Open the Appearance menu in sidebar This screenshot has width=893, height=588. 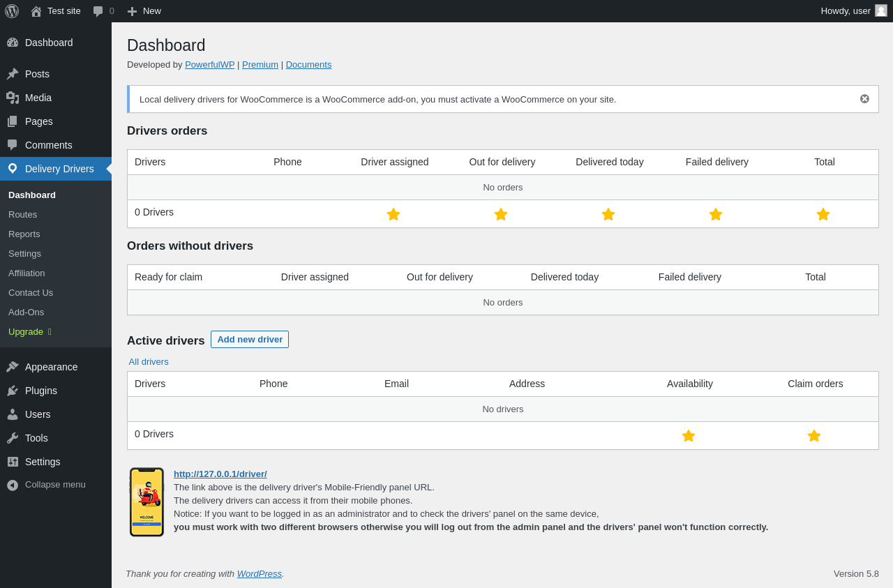click(x=51, y=367)
